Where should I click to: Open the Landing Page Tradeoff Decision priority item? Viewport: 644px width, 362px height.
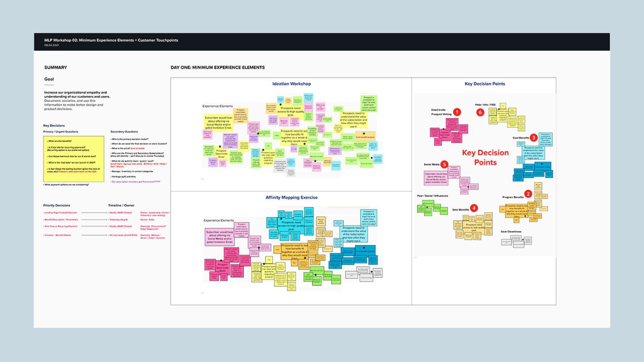(60, 213)
